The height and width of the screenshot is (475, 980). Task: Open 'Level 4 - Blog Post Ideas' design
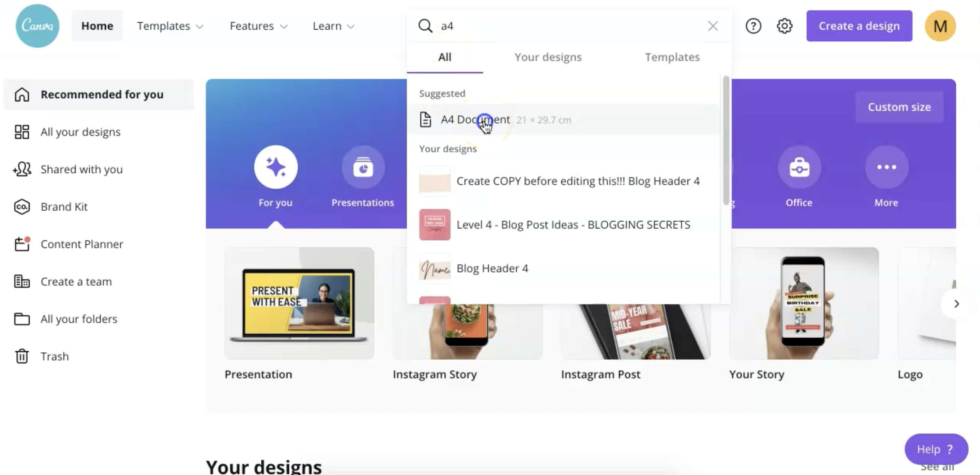(x=564, y=225)
